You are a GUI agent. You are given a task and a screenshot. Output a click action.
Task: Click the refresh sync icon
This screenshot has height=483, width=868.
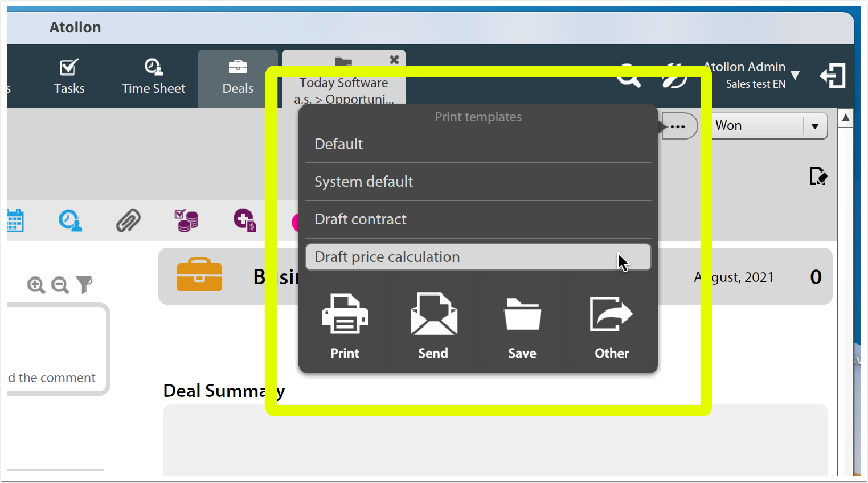tap(674, 76)
